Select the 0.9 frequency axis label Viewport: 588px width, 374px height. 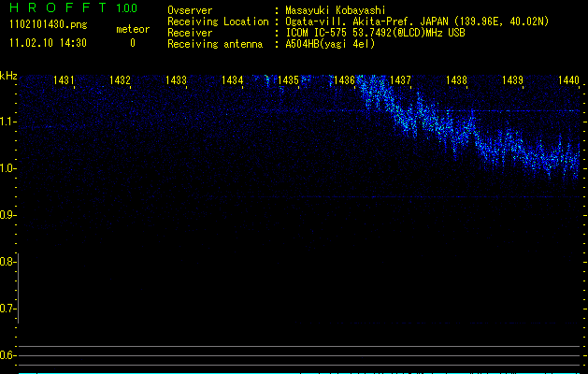8,215
